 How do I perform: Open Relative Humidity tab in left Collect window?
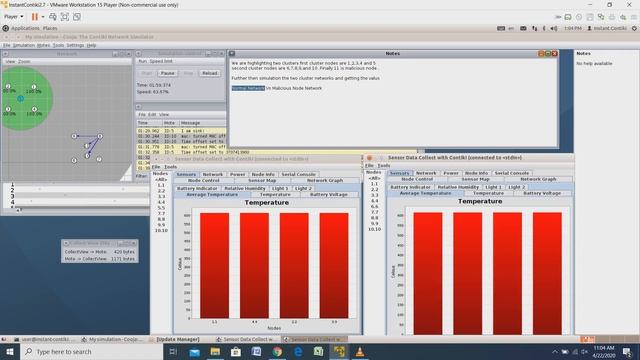pos(245,188)
